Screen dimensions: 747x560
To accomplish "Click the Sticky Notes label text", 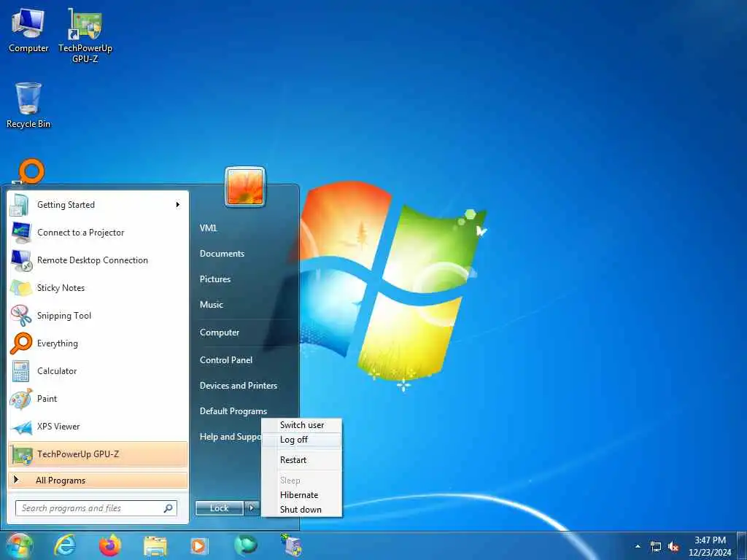I will 61,288.
